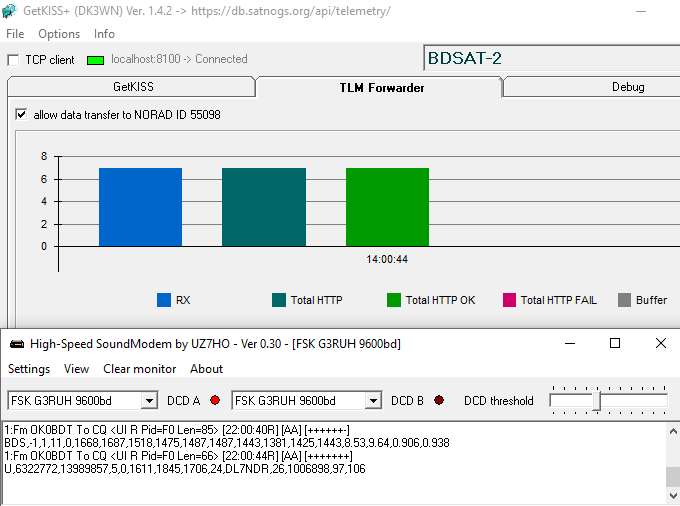Click the 14:00:44 chart time label
680x506 pixels.
pyautogui.click(x=387, y=259)
